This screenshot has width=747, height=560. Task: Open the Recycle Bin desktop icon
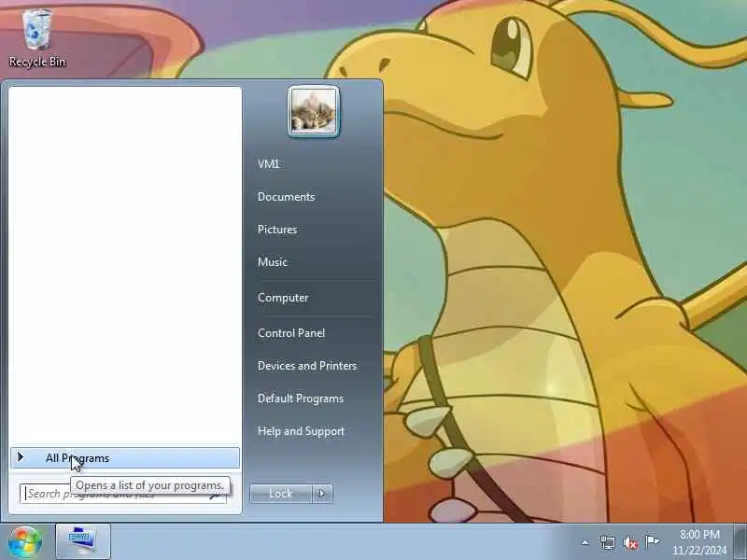(x=37, y=39)
